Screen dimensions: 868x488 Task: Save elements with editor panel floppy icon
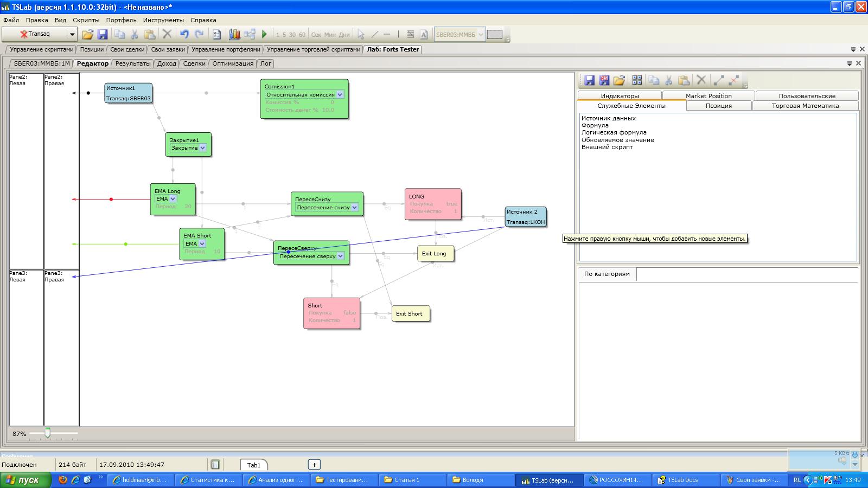point(590,80)
